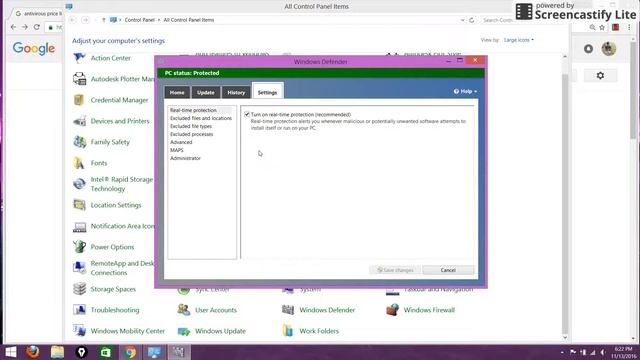Refresh Control Panel address bar
Screen dimensions: 640x360
click(x=472, y=20)
